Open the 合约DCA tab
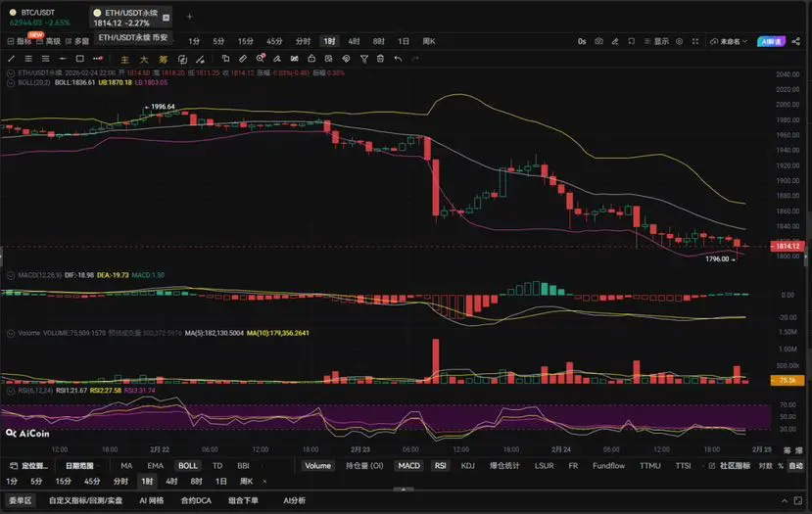 tap(196, 500)
